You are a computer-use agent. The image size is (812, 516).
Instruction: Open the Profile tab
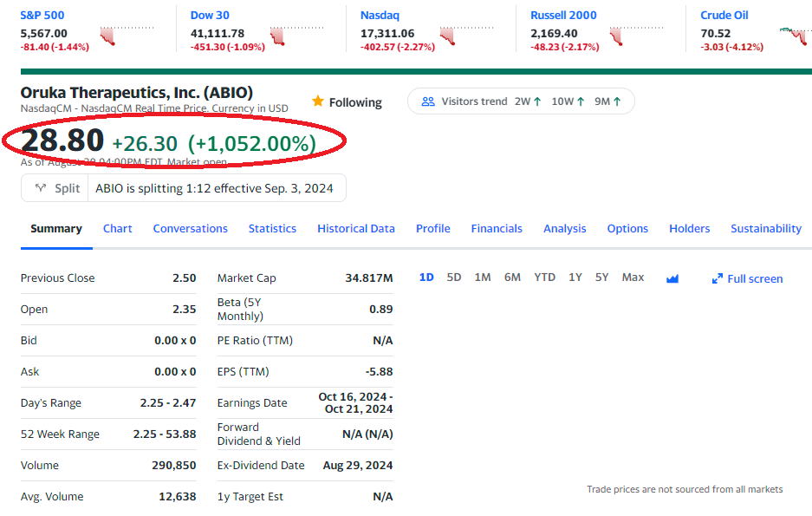click(433, 228)
